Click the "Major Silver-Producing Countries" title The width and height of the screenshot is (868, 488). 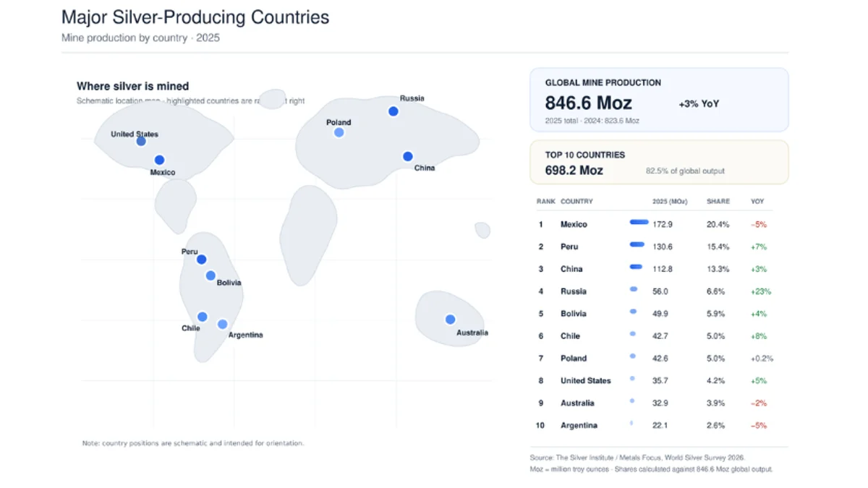(x=195, y=17)
